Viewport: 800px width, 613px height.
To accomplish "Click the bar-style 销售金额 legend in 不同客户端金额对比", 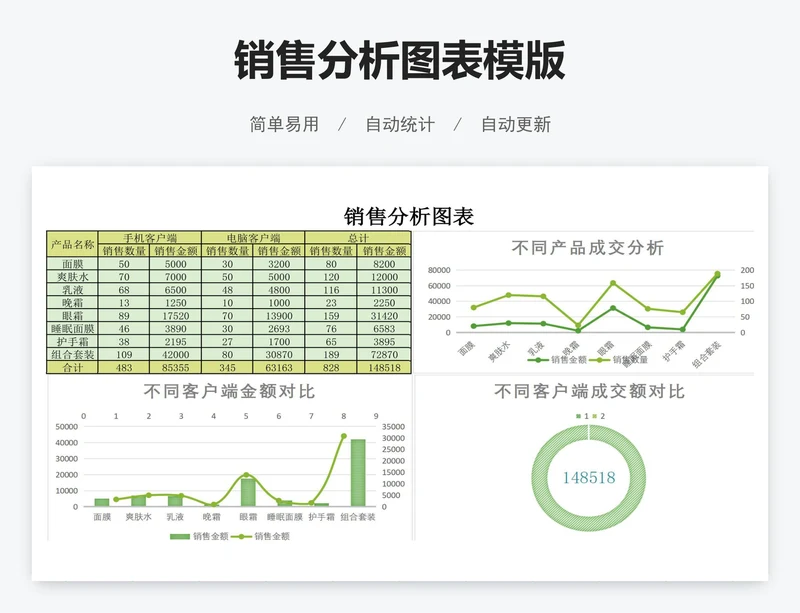I will click(x=199, y=536).
